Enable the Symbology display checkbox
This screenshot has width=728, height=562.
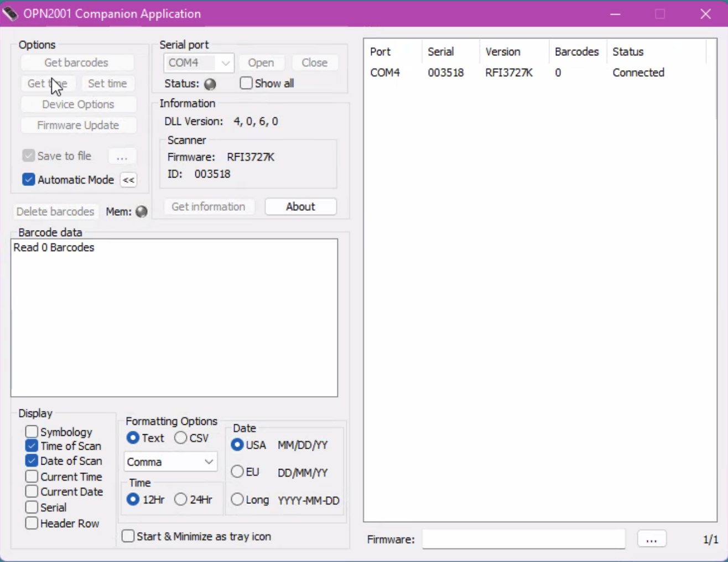[32, 432]
